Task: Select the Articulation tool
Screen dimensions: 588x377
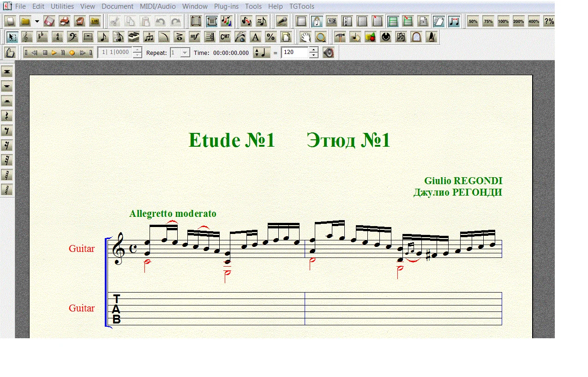Action: pyautogui.click(x=179, y=37)
